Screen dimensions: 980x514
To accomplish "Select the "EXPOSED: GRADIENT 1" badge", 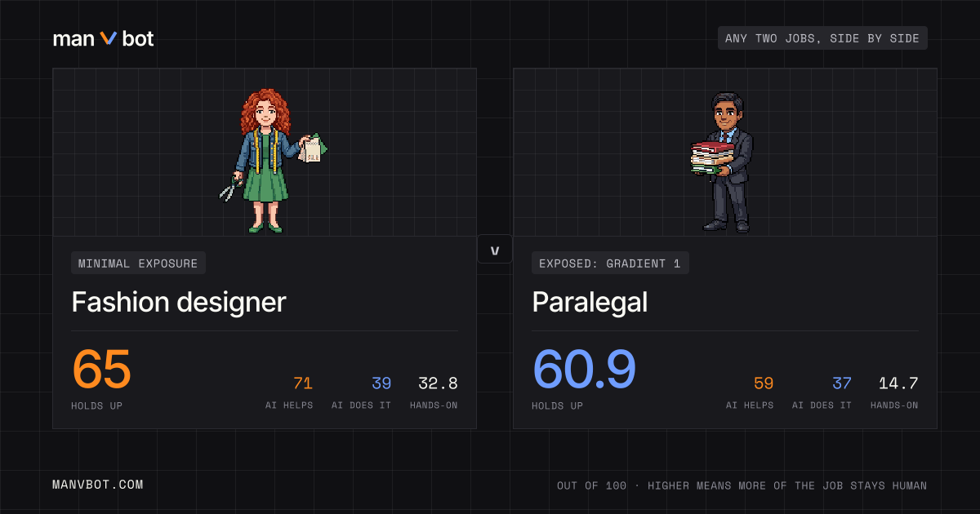I will pos(610,264).
